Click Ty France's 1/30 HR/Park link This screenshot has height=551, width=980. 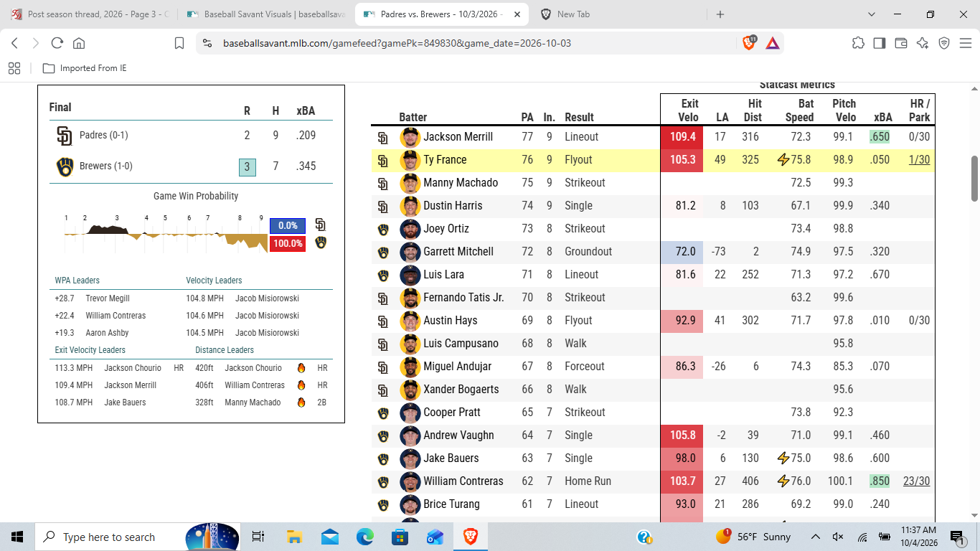pos(919,160)
